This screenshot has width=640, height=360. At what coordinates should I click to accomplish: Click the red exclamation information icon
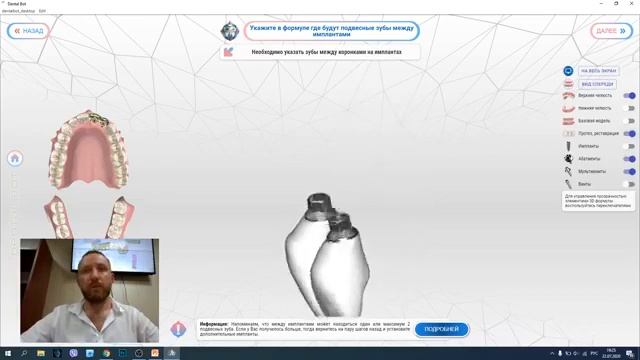tap(178, 329)
